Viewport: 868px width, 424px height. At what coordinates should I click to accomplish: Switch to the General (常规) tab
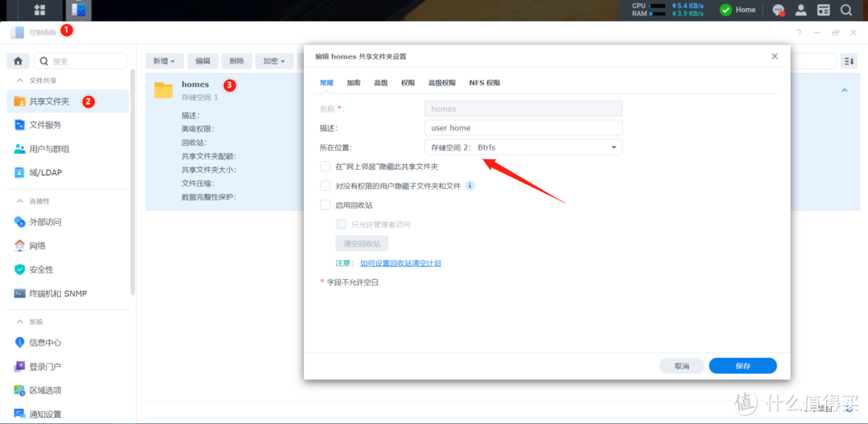pyautogui.click(x=326, y=83)
